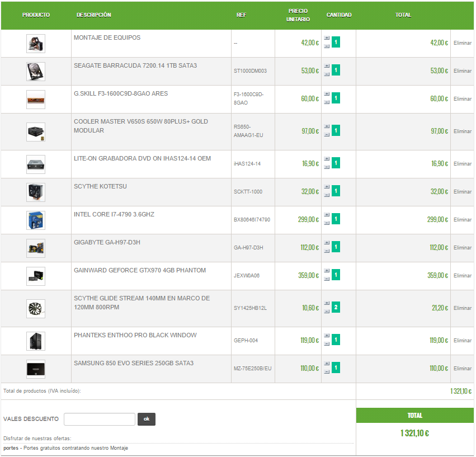Decrease quantity of Intel Core i7-4790
Viewport: 476px width, 457px height.
327,223
